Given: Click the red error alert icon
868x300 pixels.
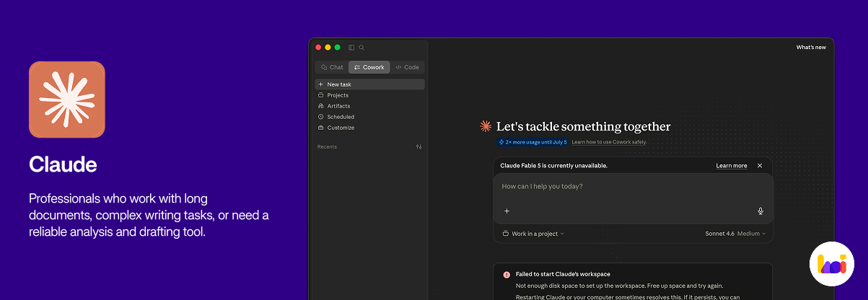Looking at the screenshot, I should tap(507, 275).
